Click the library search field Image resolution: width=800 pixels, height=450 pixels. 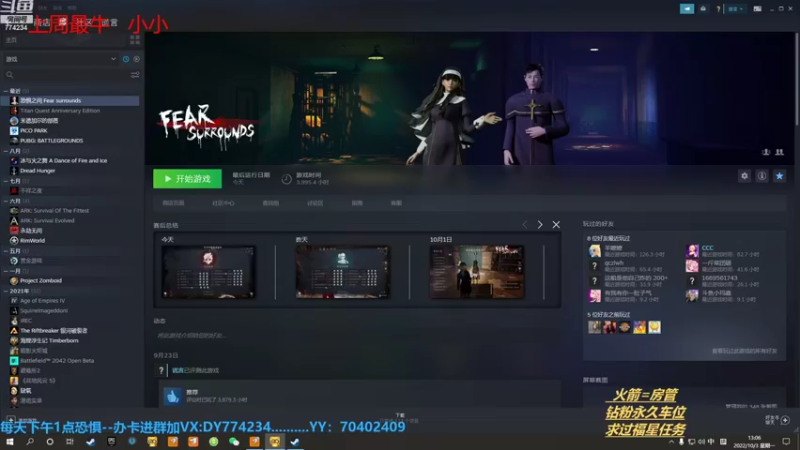66,75
